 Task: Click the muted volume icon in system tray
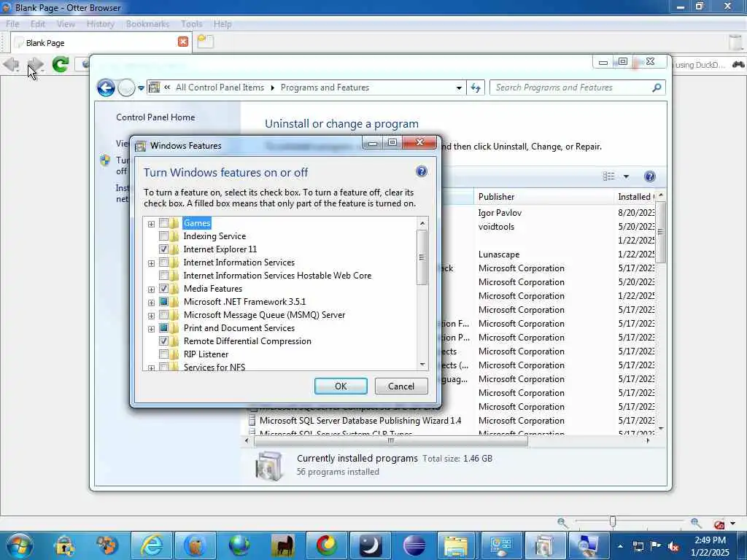[x=673, y=547]
